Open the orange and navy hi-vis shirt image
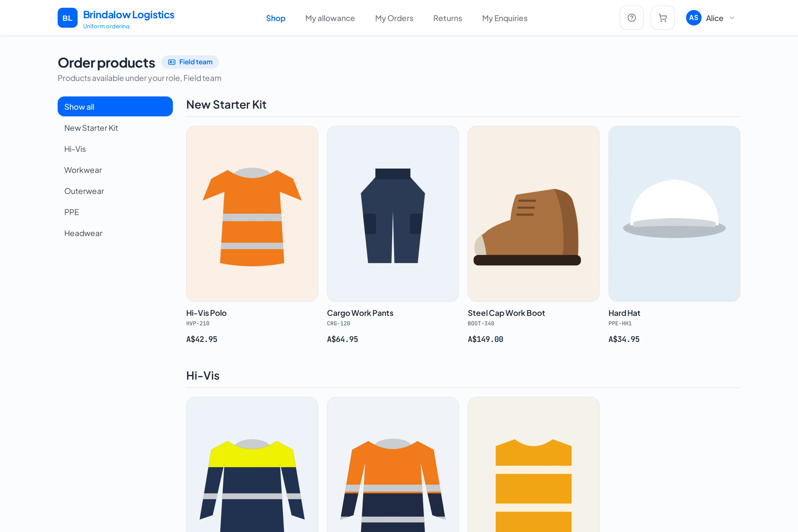 coord(393,464)
